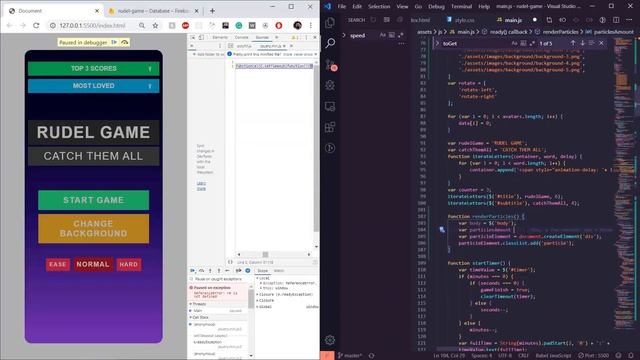Viewport: 640px width, 360px height.
Task: Click Opera extension icon in Chrome toolbar
Action: tap(279, 25)
